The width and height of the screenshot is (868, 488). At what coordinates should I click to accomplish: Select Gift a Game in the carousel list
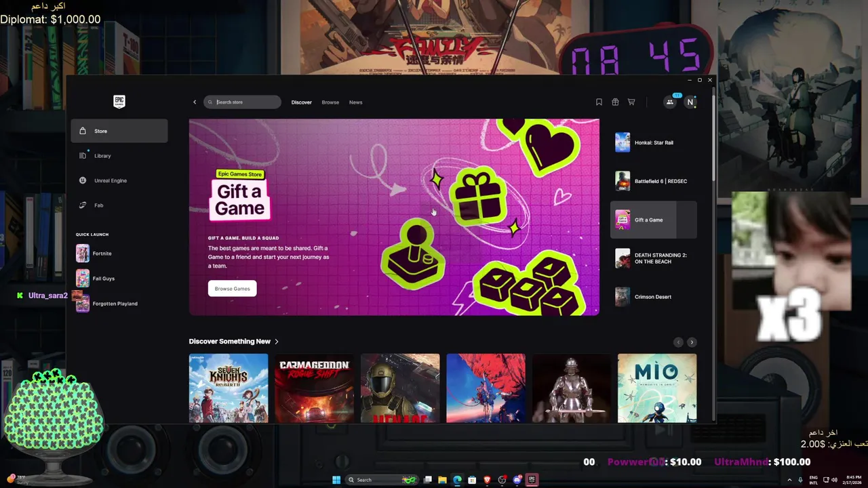point(654,220)
